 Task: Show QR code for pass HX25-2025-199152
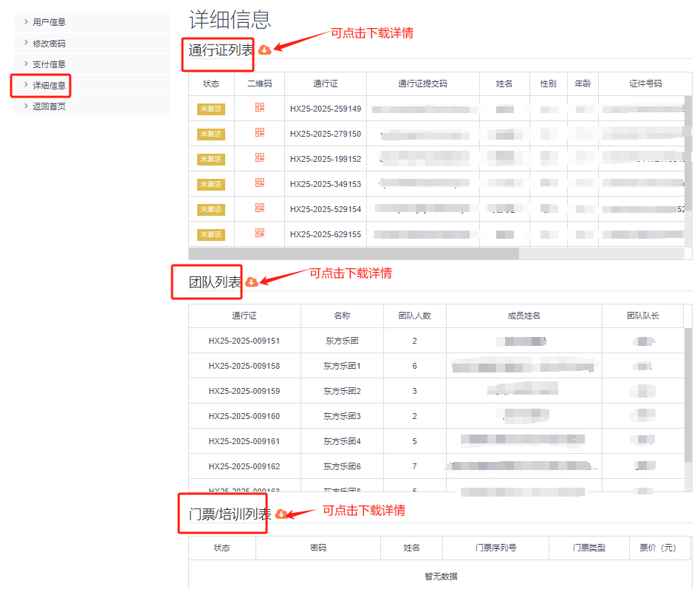[x=259, y=158]
